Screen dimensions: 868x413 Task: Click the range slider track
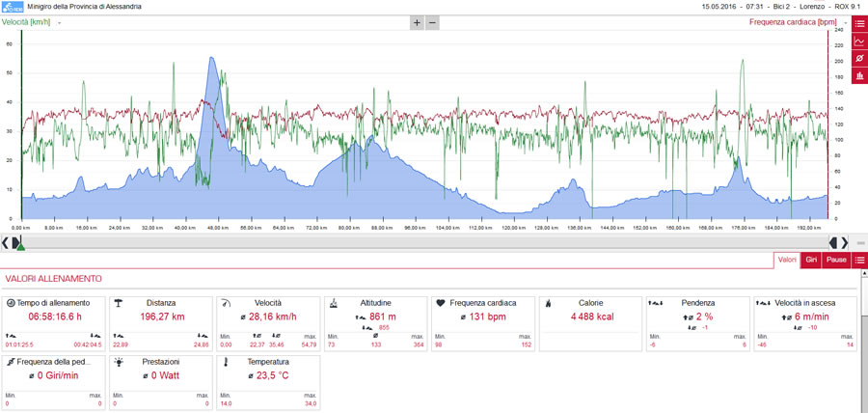(x=424, y=242)
